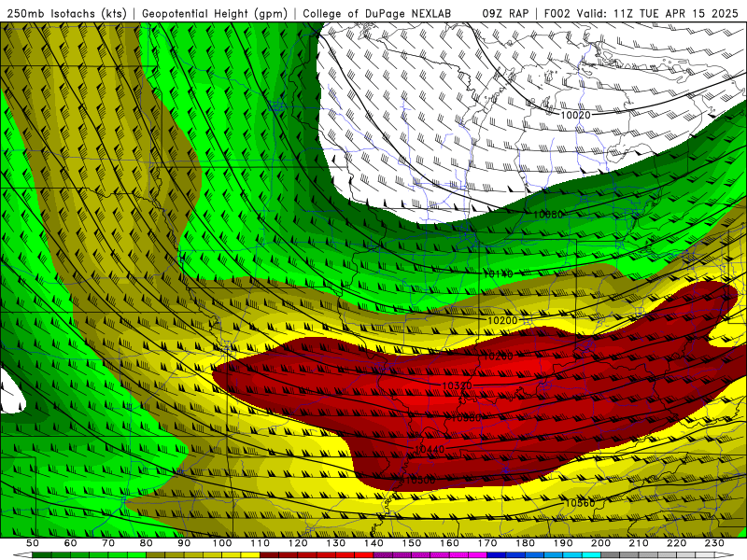Click the 60 value on the color scale
Viewport: 747px width, 560px height.
click(70, 543)
